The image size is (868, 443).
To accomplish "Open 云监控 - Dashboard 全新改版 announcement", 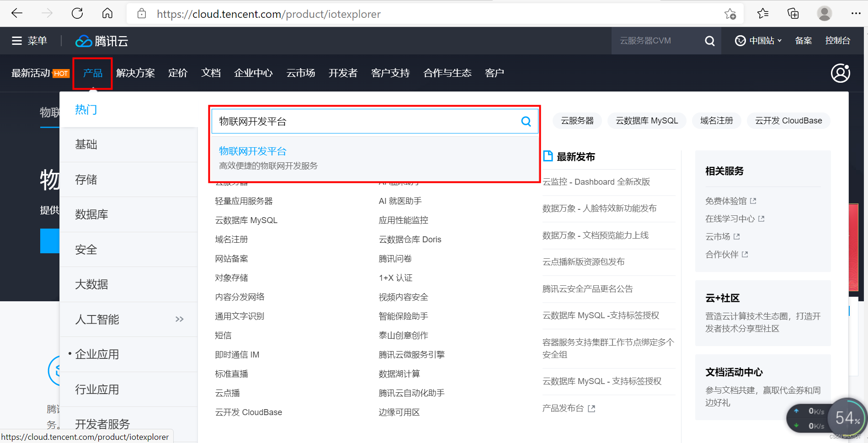I will coord(596,182).
